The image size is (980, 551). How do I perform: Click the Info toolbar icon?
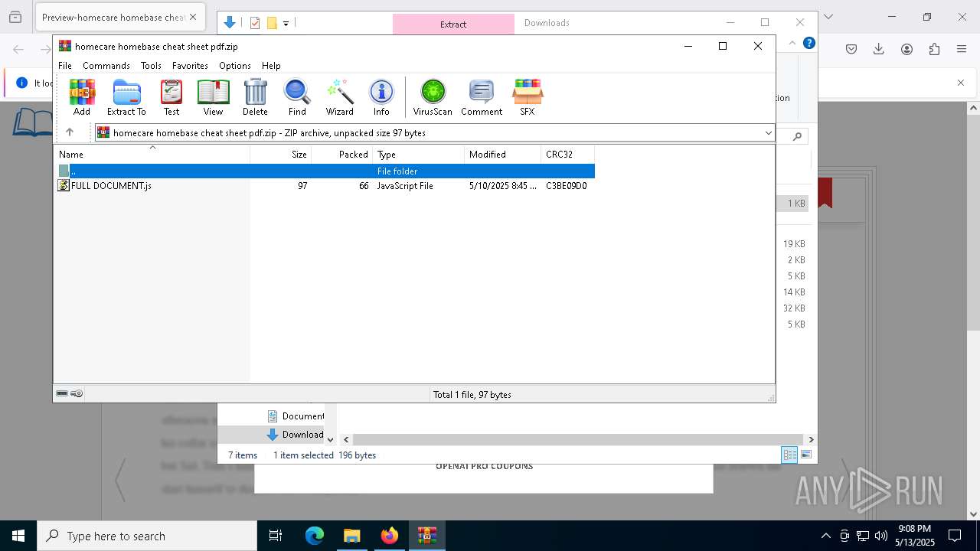[381, 97]
